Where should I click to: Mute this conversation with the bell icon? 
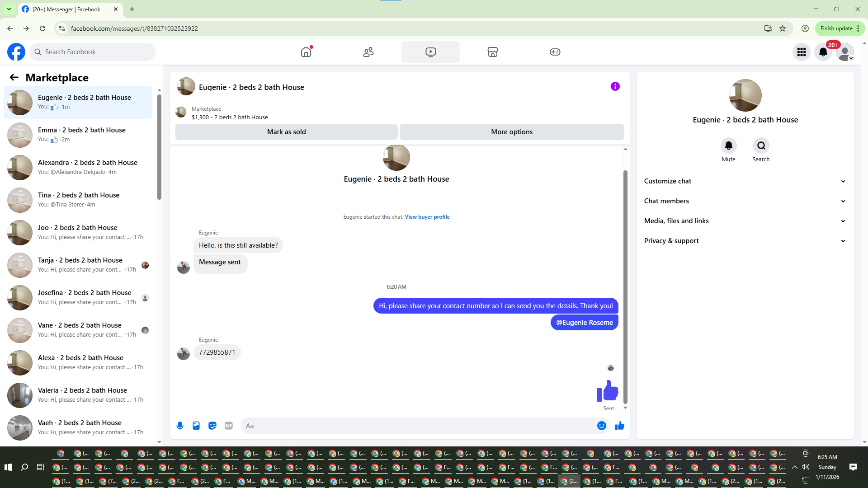pos(728,145)
